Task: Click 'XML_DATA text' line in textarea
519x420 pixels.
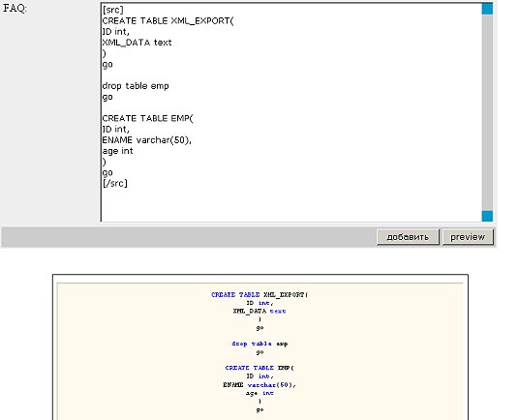Action: 137,43
